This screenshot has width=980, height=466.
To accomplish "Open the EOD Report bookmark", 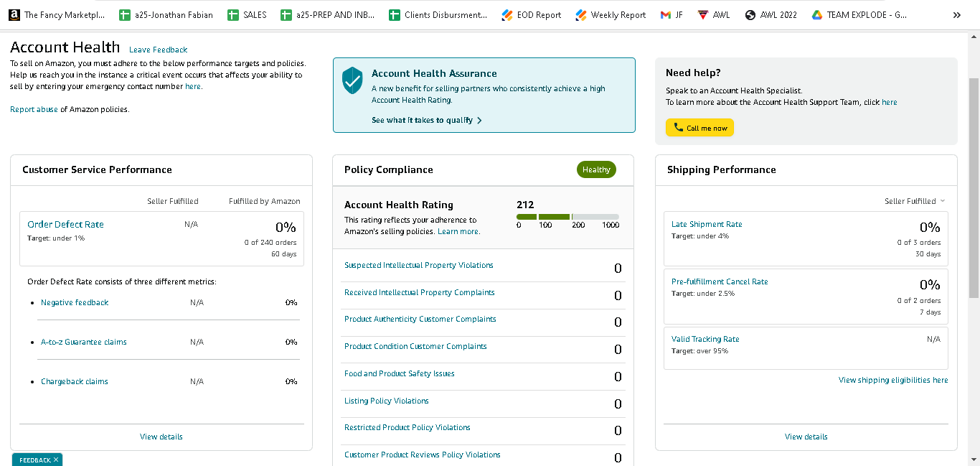I will [532, 14].
